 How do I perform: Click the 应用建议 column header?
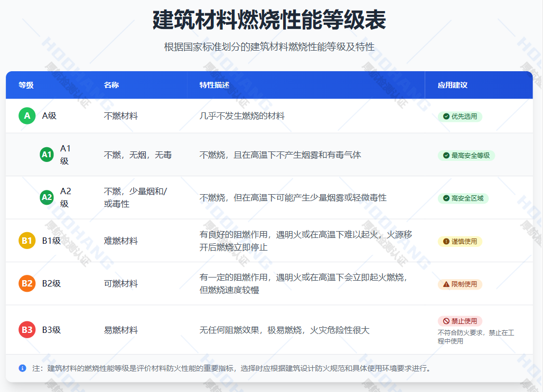452,85
